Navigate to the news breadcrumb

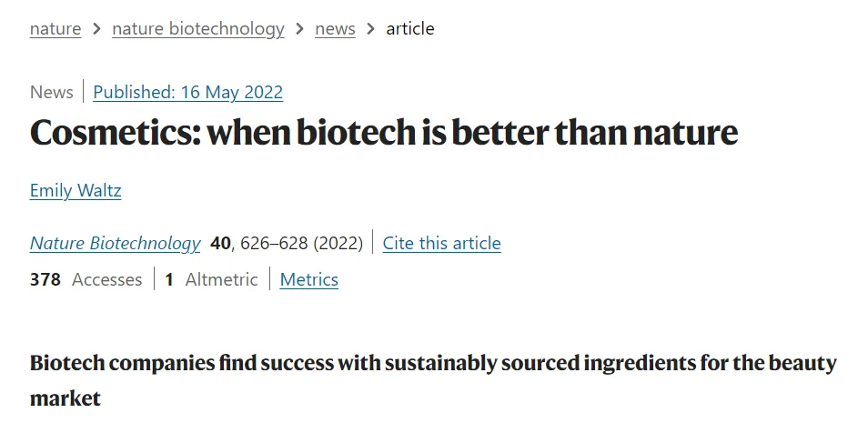(x=335, y=29)
